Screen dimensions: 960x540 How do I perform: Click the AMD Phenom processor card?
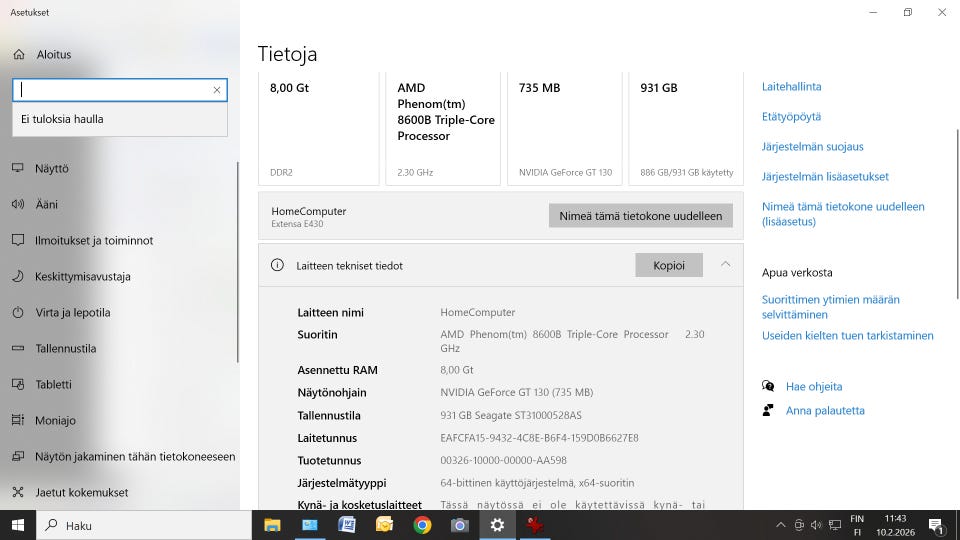coord(443,129)
